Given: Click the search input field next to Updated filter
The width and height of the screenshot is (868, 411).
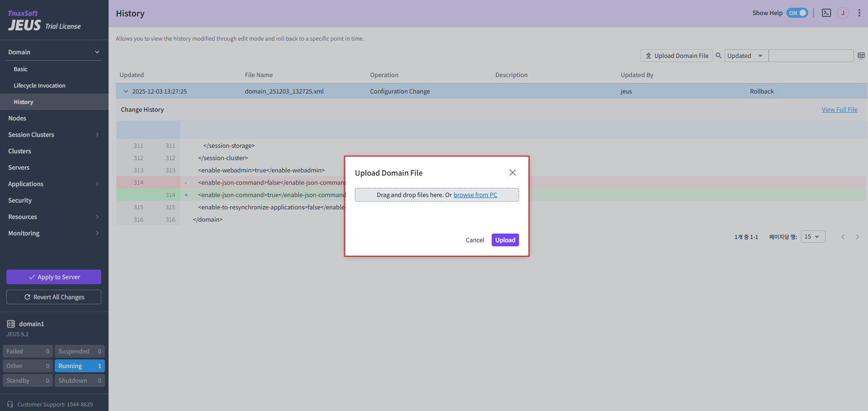Looking at the screenshot, I should [x=811, y=55].
